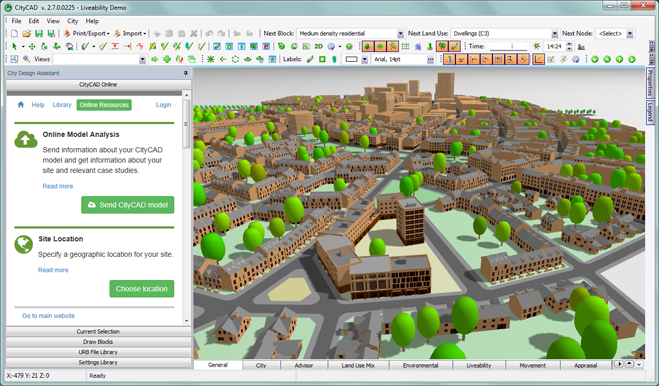Click the Arial, 14pt font ellipsis button
This screenshot has height=386, width=659.
[430, 59]
